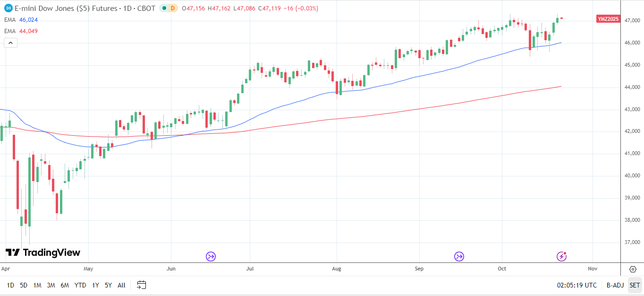Click the orange D delayed-data badge
This screenshot has height=296, width=644.
point(173,8)
